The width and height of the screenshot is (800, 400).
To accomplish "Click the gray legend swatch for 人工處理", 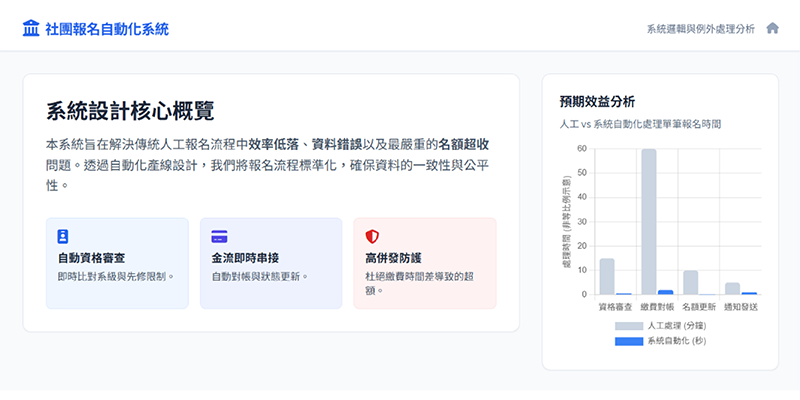I will click(x=629, y=326).
